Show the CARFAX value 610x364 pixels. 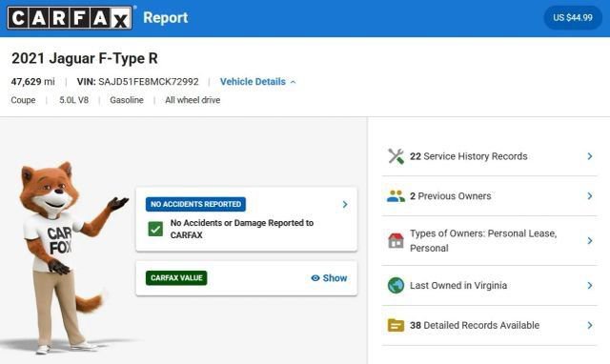pyautogui.click(x=329, y=278)
